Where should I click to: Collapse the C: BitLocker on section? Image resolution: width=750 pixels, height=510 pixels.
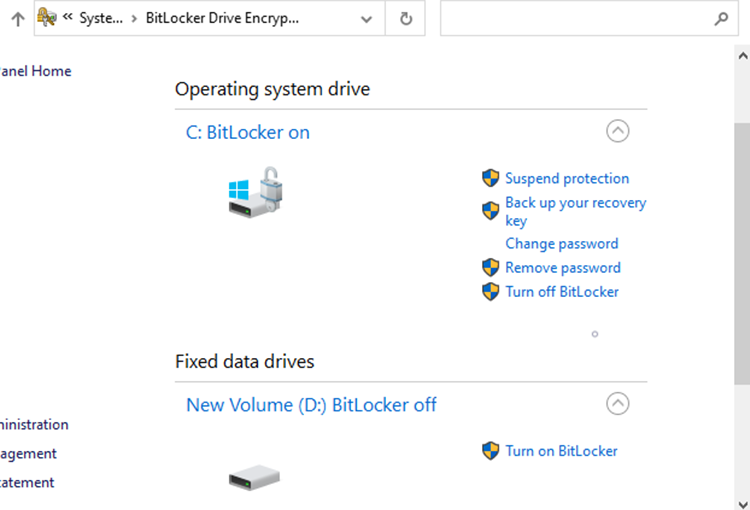(x=618, y=131)
